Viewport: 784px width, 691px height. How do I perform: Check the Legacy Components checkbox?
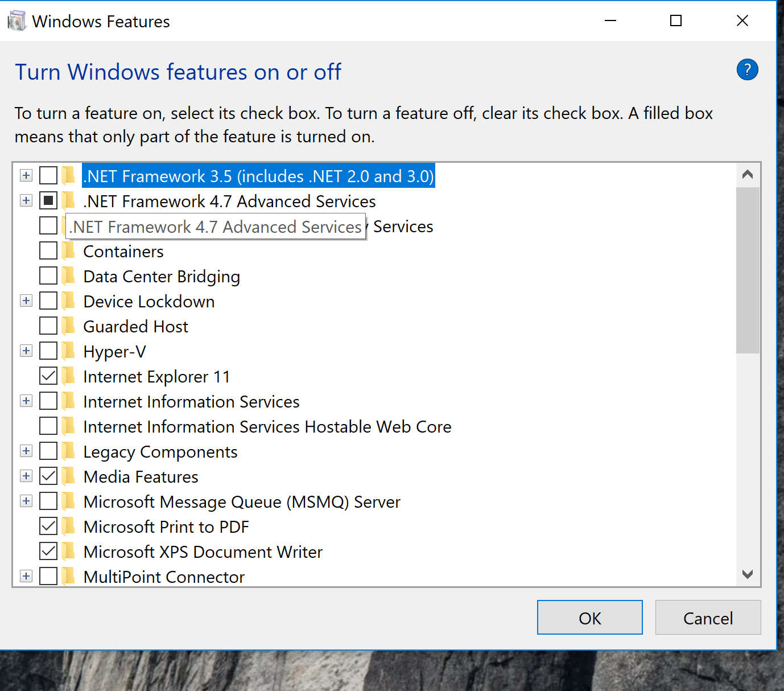[48, 451]
